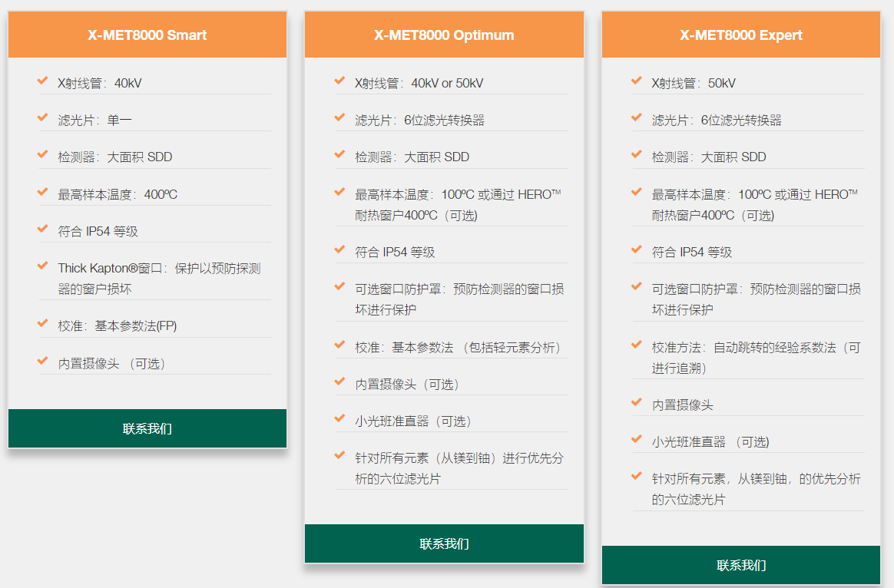Click text 符合 IP54 等级 in Expert card
The image size is (894, 588).
click(691, 253)
